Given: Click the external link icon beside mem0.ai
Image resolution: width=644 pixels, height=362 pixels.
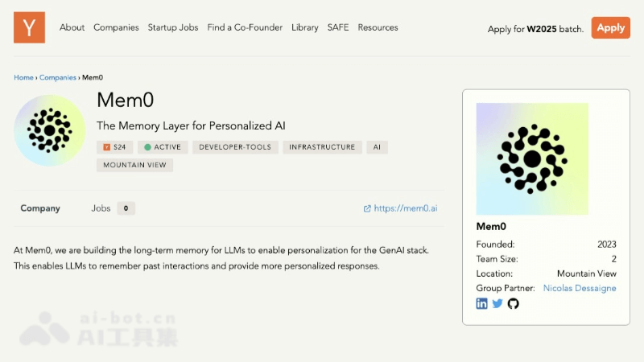Looking at the screenshot, I should pyautogui.click(x=367, y=208).
